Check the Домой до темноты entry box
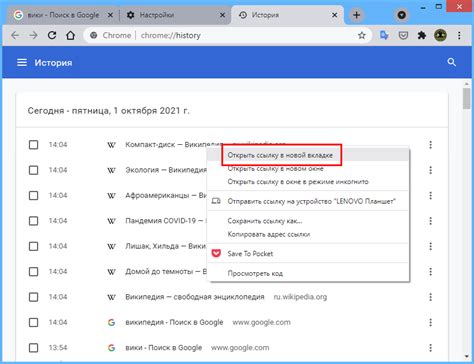 pos(33,272)
